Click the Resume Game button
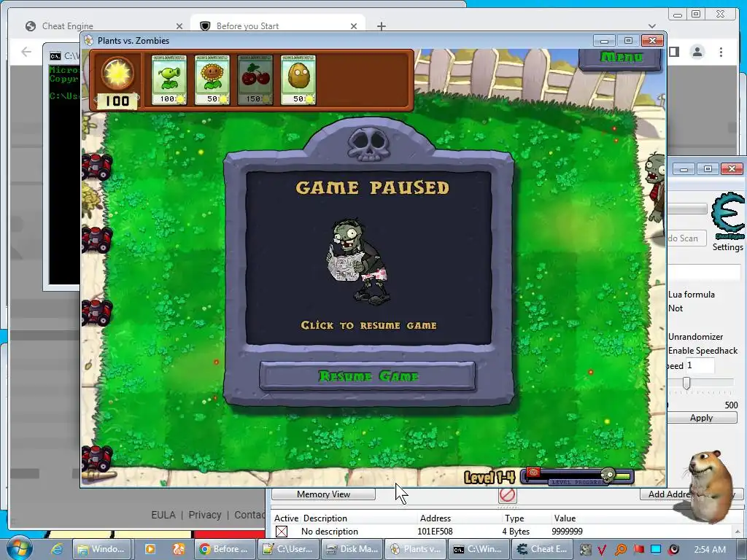 (368, 376)
